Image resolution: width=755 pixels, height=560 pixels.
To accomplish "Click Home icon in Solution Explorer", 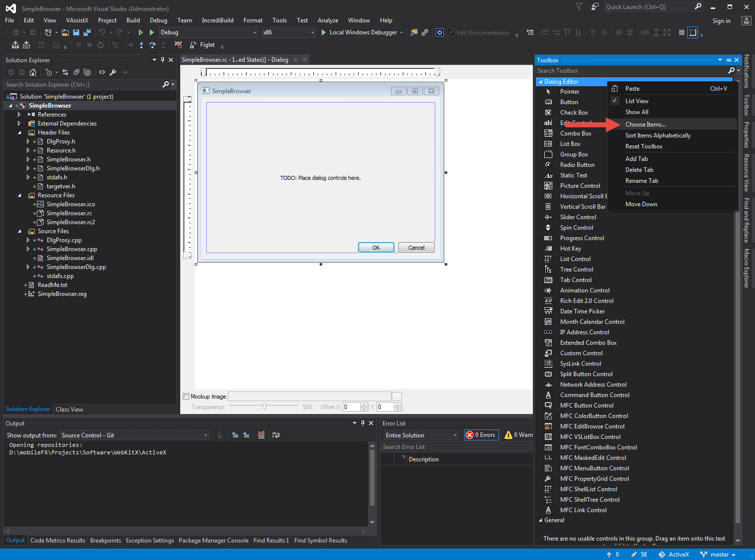I will click(x=33, y=72).
